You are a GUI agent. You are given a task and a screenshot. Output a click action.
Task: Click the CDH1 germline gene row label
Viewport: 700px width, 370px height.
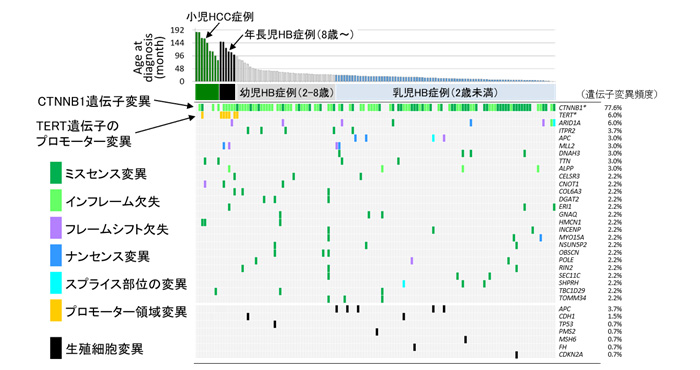[x=567, y=316]
